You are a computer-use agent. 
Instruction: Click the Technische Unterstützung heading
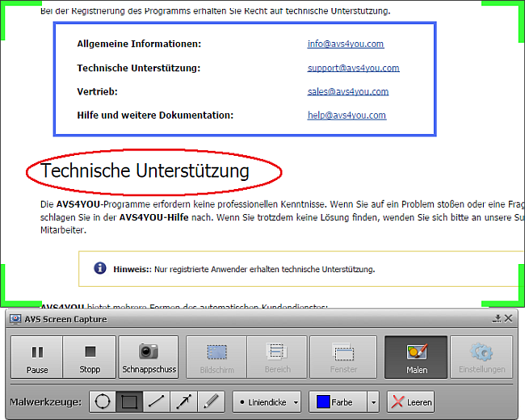[145, 170]
